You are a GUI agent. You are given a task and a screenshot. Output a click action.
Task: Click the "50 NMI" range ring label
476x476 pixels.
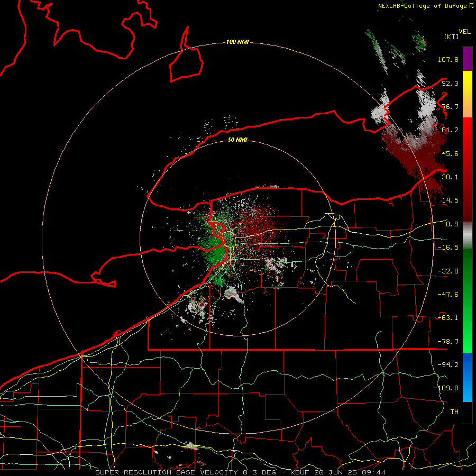click(x=237, y=140)
